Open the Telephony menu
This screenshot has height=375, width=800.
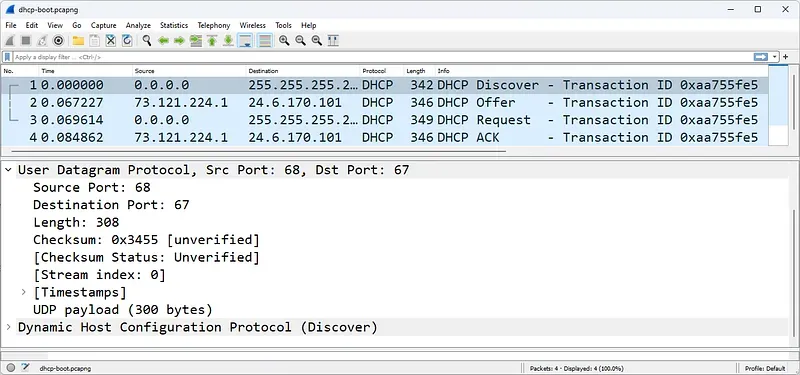pos(214,25)
